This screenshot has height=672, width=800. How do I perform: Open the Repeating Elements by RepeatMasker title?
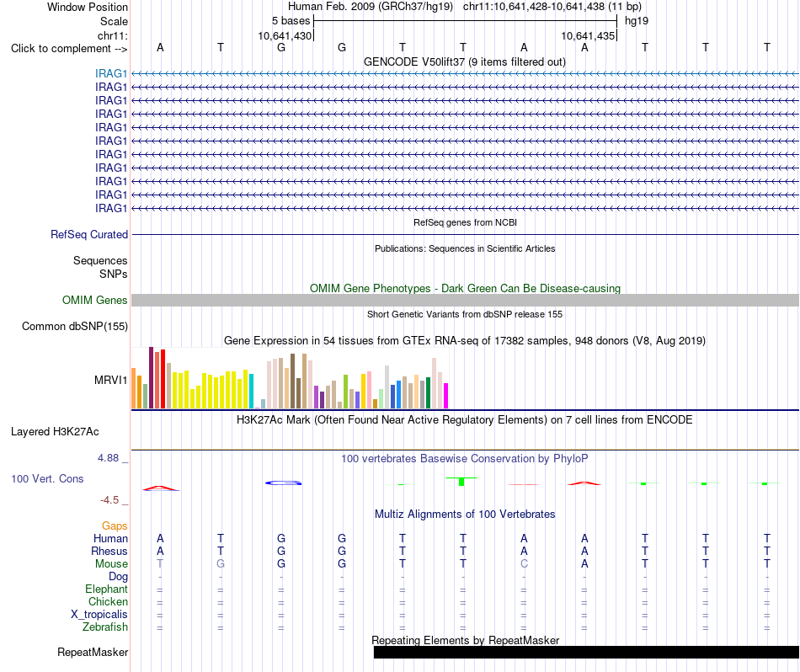[465, 640]
